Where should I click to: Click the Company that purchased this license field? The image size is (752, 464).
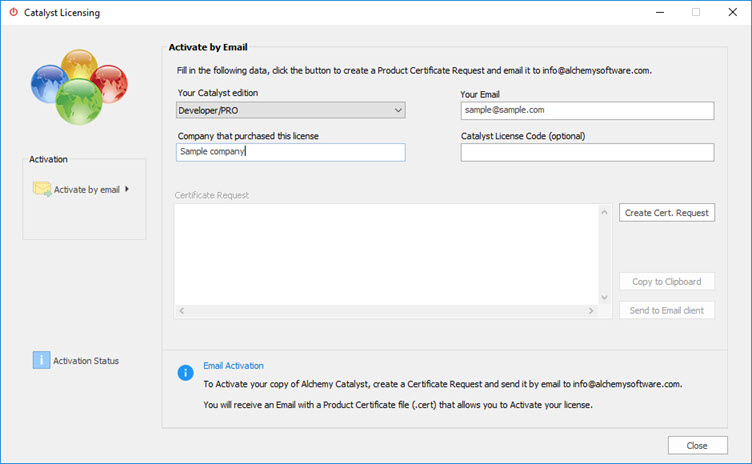(x=290, y=152)
